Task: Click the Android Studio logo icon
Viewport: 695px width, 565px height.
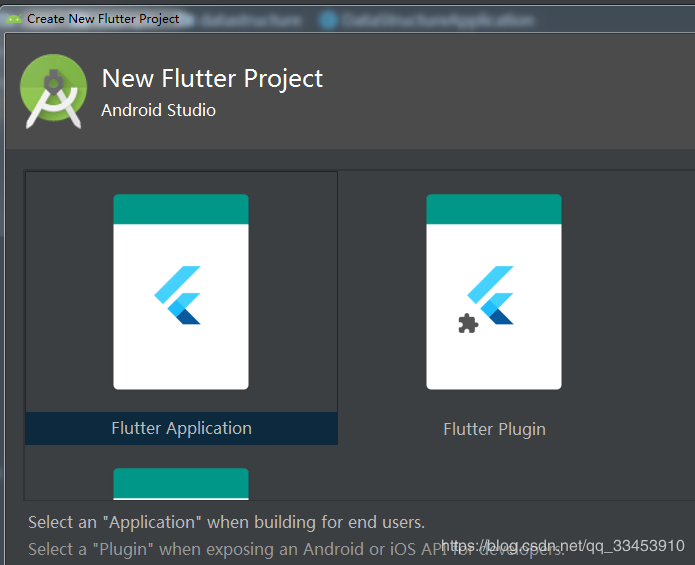Action: [x=53, y=91]
